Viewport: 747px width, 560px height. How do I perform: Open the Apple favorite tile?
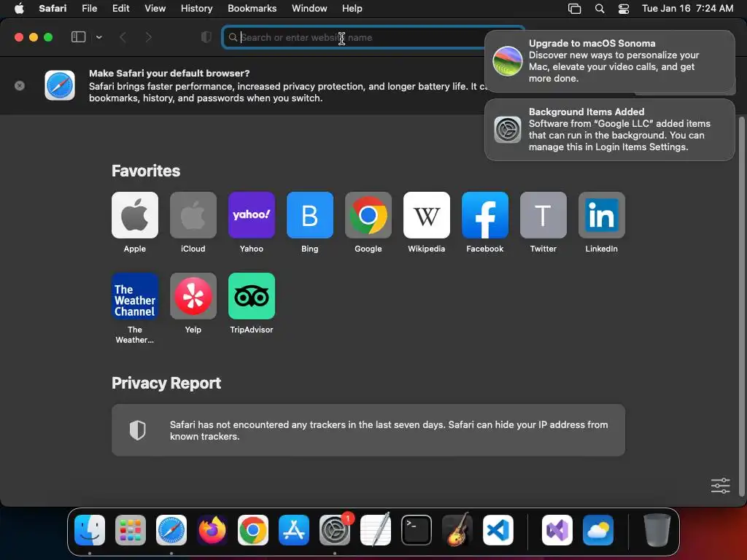(x=135, y=215)
